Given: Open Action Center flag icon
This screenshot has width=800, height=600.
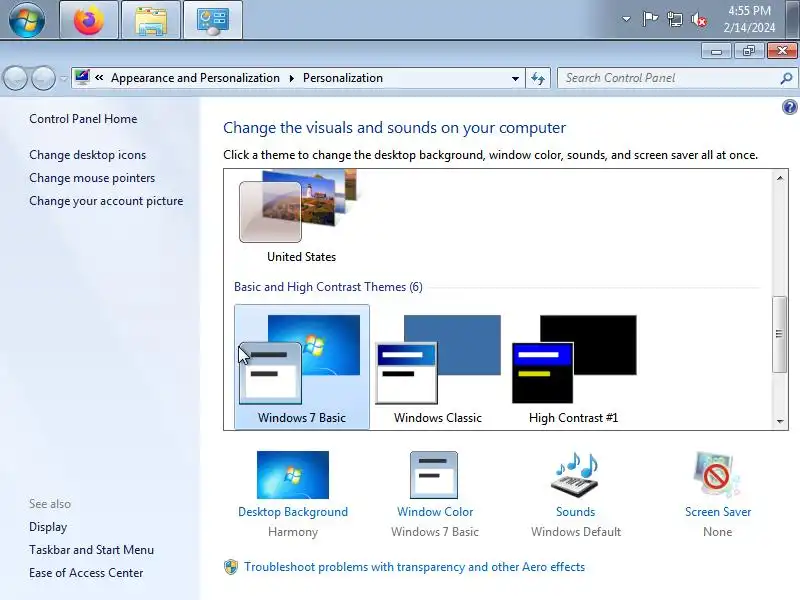Looking at the screenshot, I should click(650, 19).
